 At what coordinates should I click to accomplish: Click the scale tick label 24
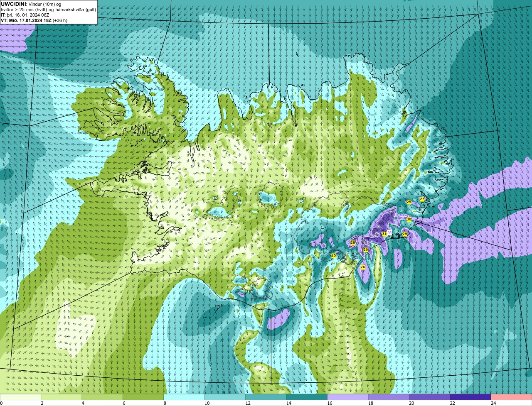(493, 403)
